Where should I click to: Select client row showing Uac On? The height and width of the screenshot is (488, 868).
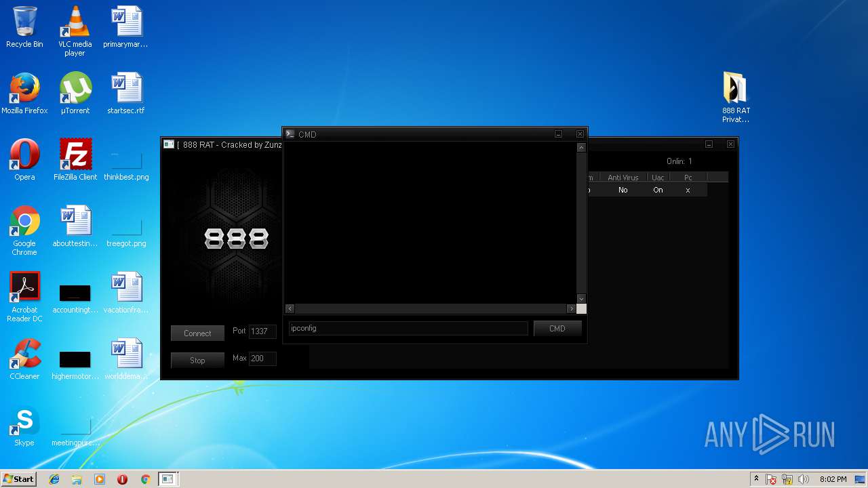coord(647,190)
